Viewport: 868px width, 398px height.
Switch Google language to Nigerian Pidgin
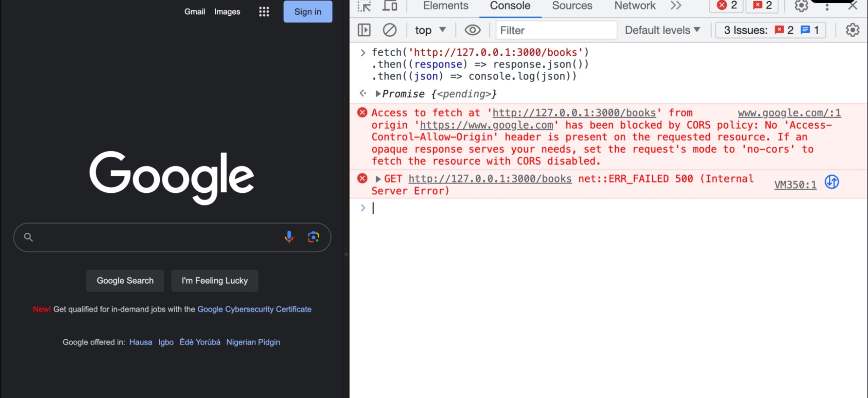click(253, 342)
